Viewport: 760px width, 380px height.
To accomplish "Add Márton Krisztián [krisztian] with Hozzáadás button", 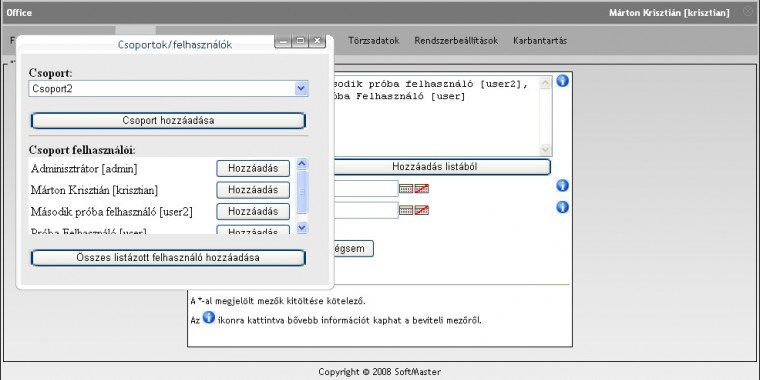I will click(x=253, y=190).
